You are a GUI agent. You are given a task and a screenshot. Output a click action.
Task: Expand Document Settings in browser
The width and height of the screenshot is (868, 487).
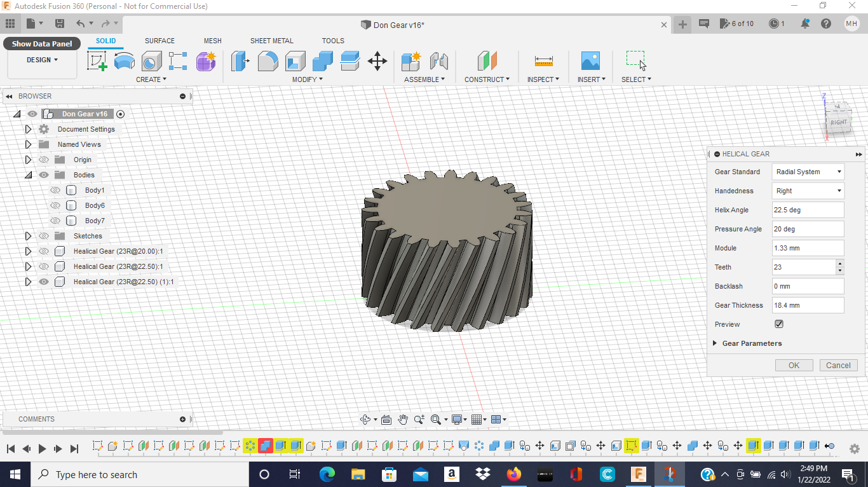click(x=28, y=129)
